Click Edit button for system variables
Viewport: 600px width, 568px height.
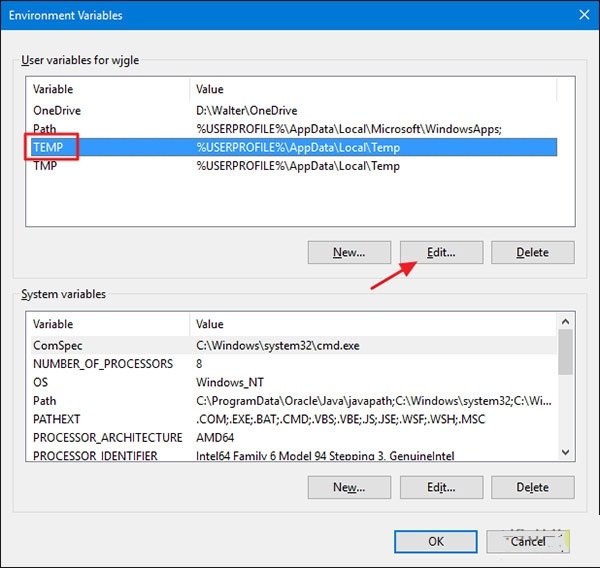tap(441, 487)
